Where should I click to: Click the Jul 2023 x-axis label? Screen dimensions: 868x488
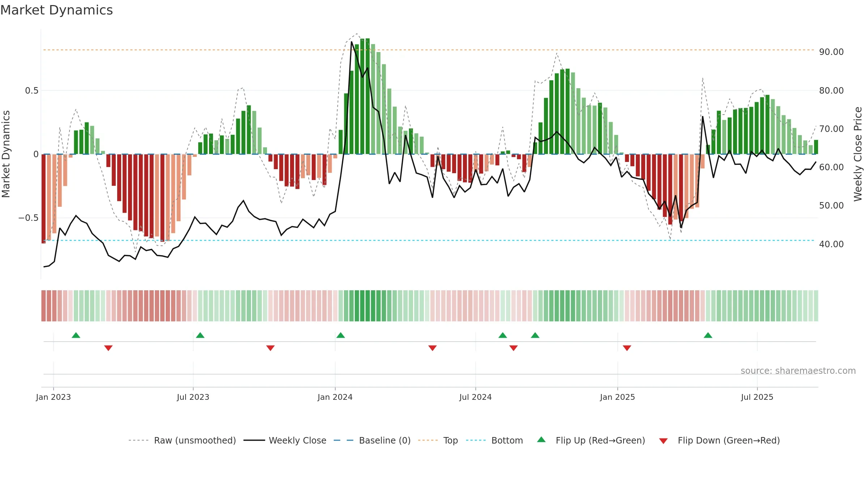(x=193, y=397)
